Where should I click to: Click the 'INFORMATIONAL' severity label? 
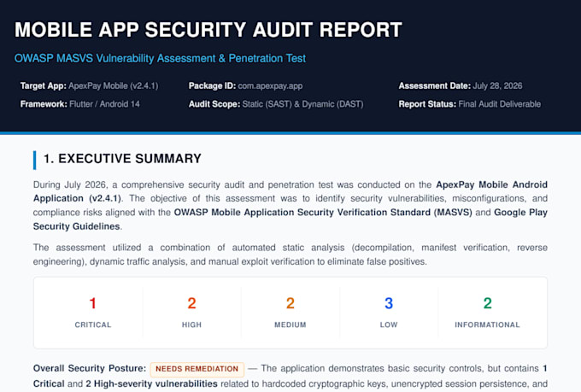[x=487, y=325]
